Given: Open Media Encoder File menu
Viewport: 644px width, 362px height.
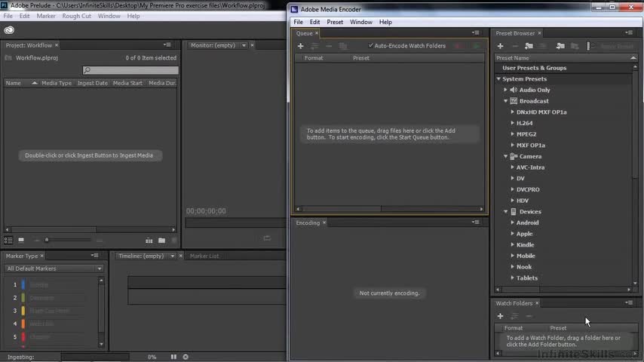Looking at the screenshot, I should tap(298, 22).
